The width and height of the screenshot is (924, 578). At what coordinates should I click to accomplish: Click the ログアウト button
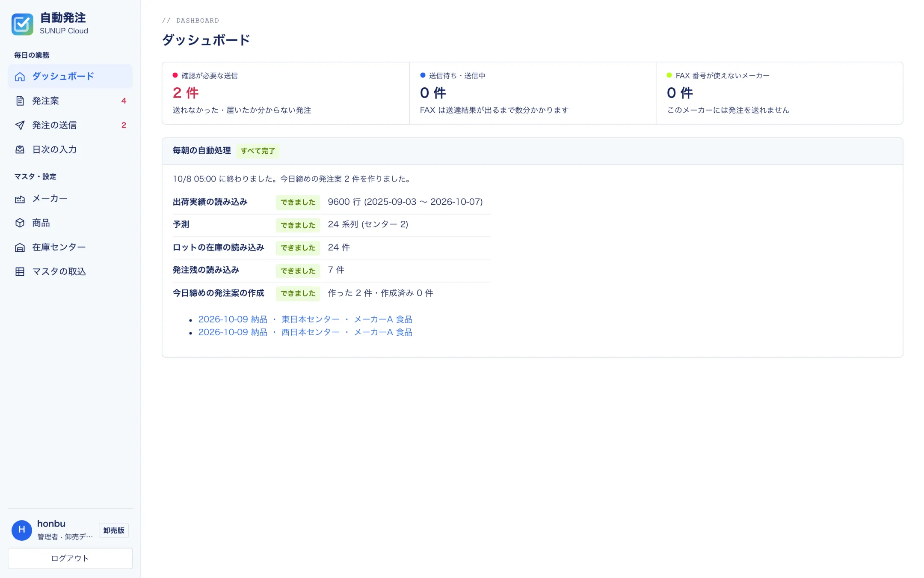(x=70, y=558)
